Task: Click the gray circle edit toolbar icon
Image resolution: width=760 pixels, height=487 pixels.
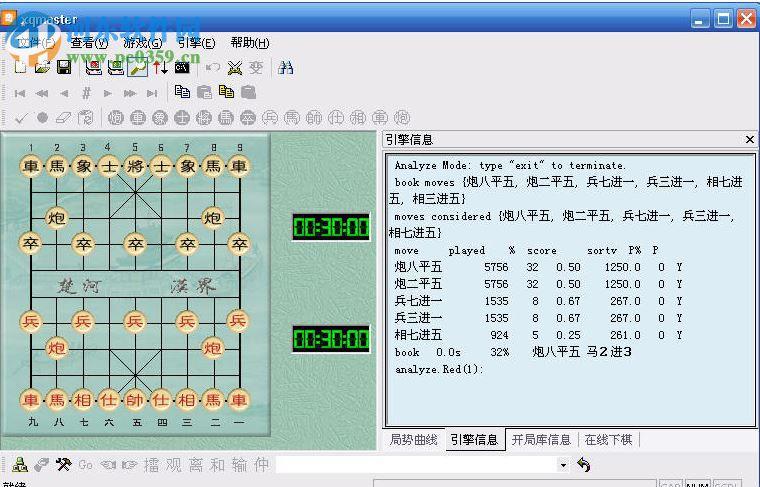Action: click(42, 117)
